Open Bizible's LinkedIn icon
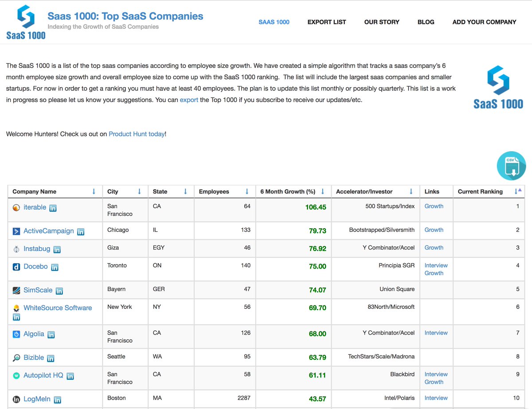 coord(51,358)
